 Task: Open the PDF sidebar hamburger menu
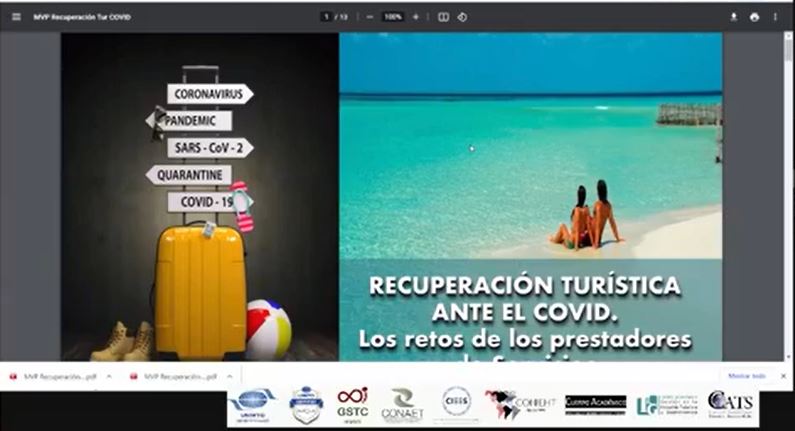pyautogui.click(x=16, y=17)
